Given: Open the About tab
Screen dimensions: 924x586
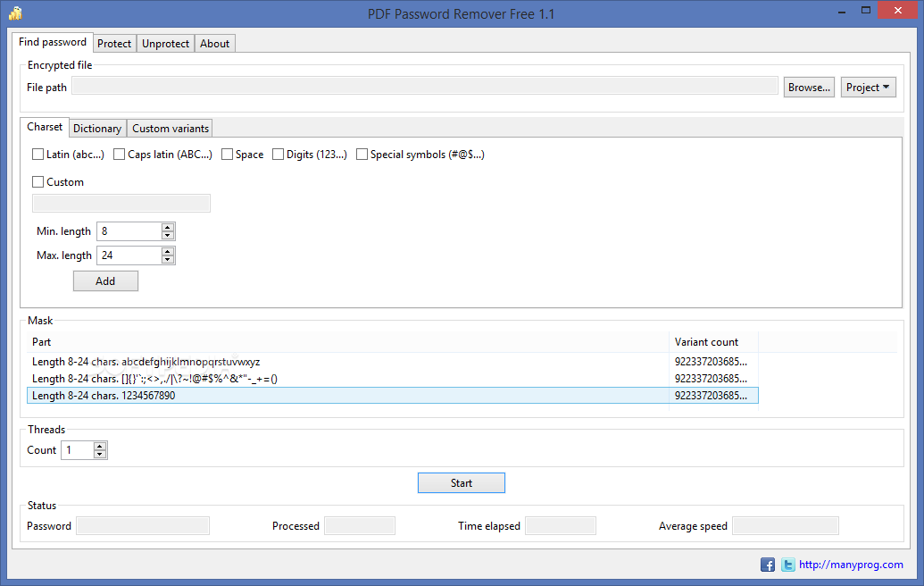Looking at the screenshot, I should 214,44.
